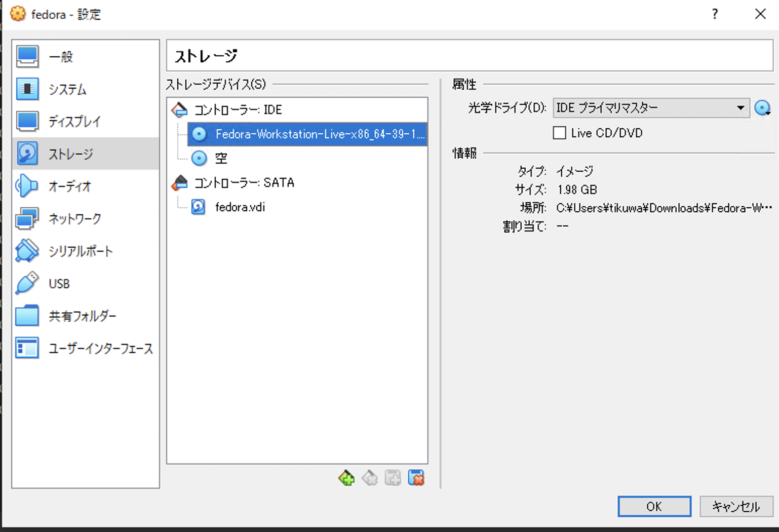779x532 pixels.
Task: Click the ユーザーインターフェース window icon
Action: click(x=27, y=348)
